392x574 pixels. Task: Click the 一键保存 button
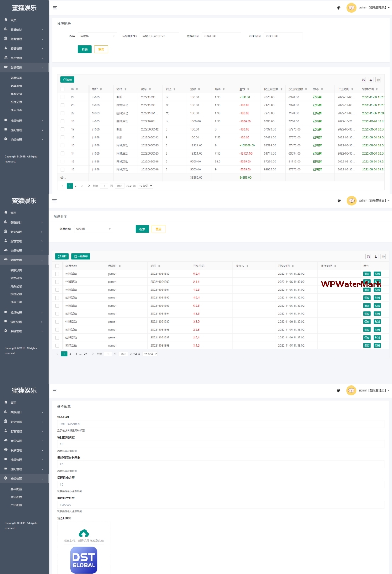click(x=81, y=256)
